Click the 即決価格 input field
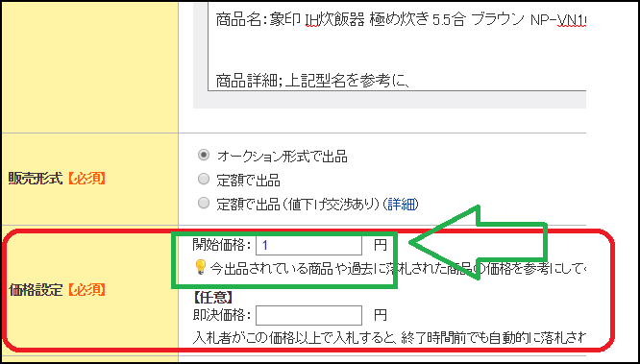This screenshot has height=364, width=640. [308, 315]
